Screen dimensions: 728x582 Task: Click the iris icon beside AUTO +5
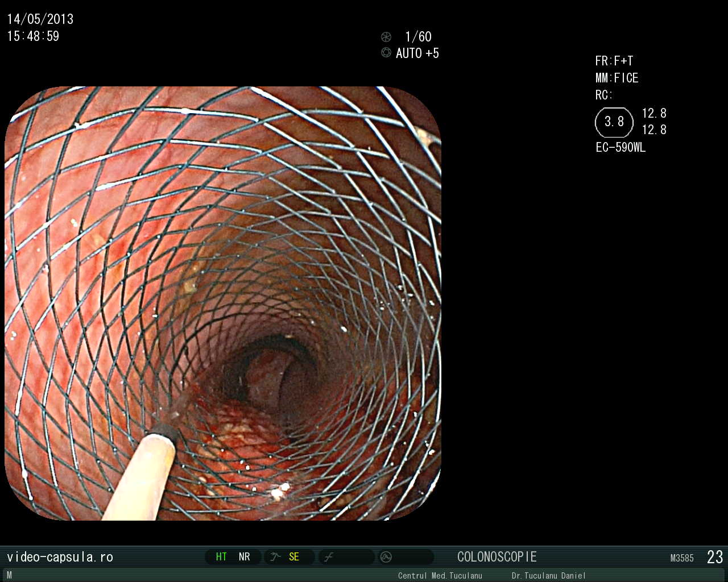(x=386, y=53)
